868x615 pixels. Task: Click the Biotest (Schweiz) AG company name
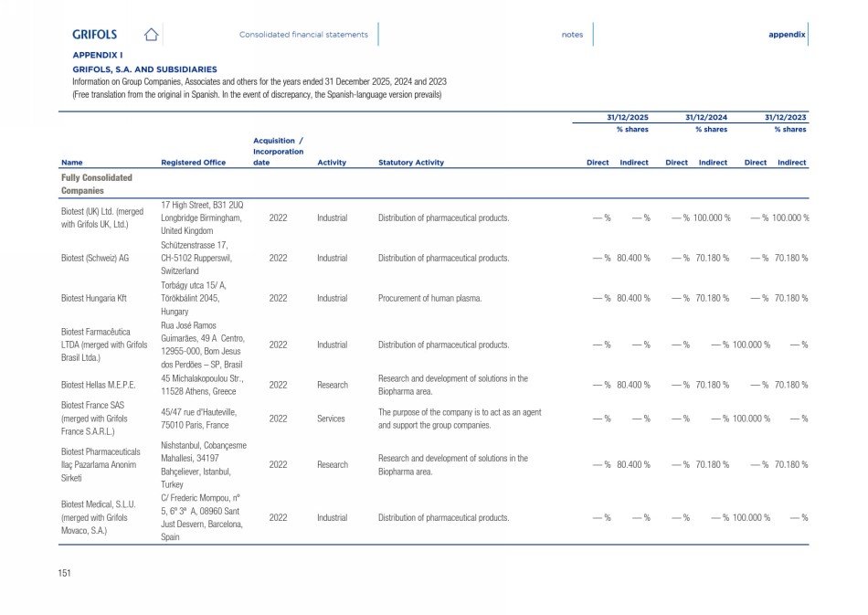[x=95, y=259]
